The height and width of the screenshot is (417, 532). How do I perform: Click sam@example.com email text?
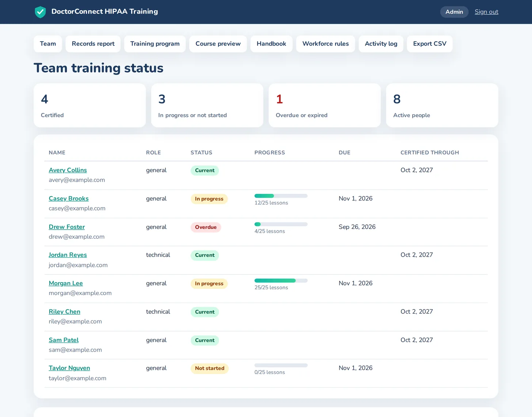click(x=75, y=350)
